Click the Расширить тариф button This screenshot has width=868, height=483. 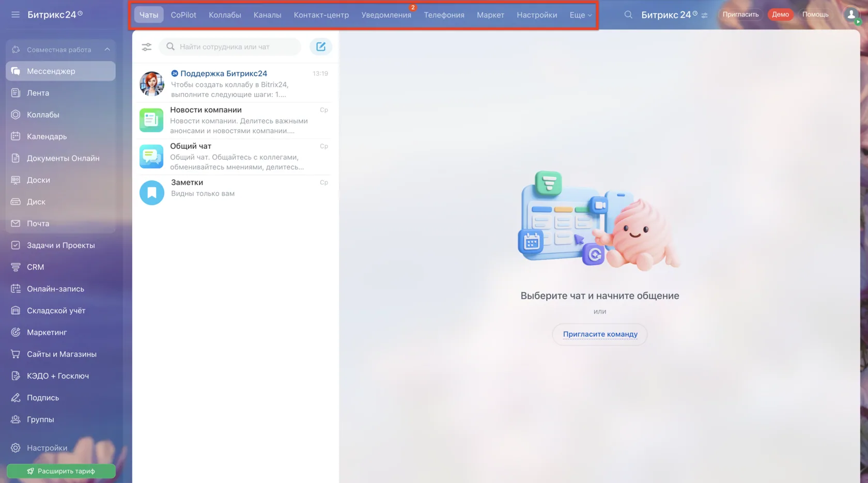tap(61, 471)
